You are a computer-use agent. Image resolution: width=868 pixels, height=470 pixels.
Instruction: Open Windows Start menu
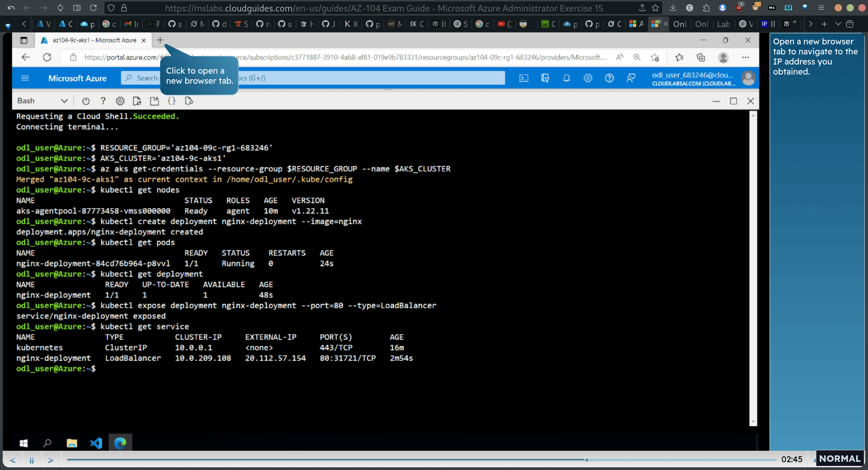coord(24,443)
